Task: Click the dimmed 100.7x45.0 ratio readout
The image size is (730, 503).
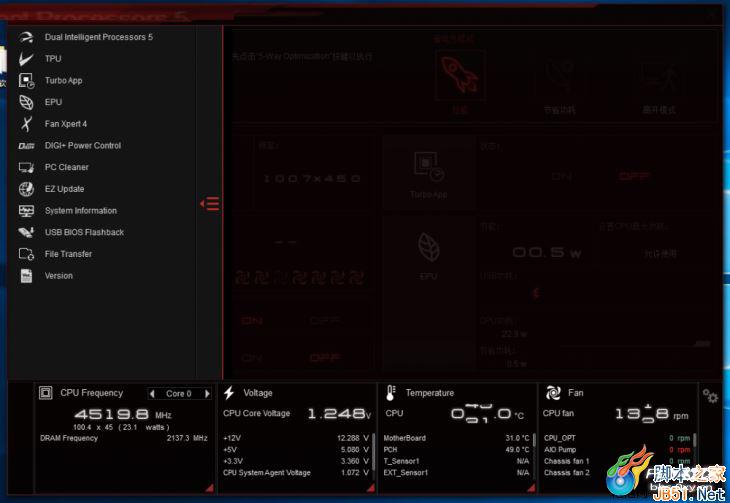Action: [311, 179]
